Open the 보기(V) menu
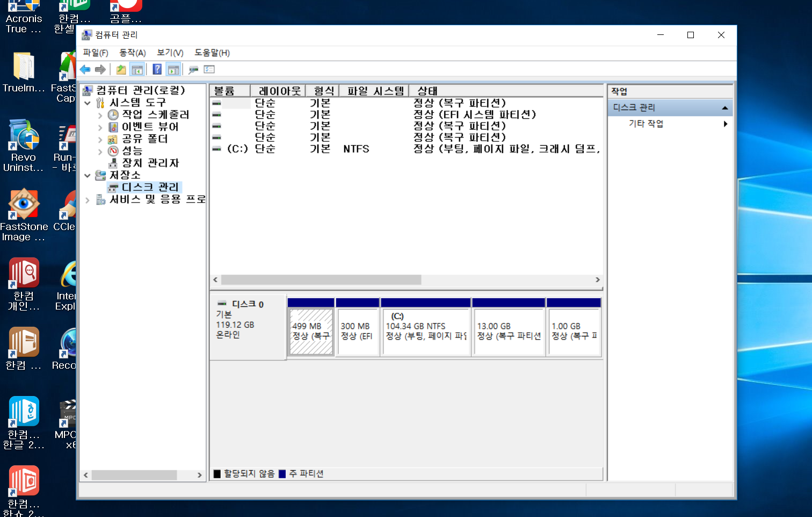Viewport: 812px width, 517px height. pos(170,53)
